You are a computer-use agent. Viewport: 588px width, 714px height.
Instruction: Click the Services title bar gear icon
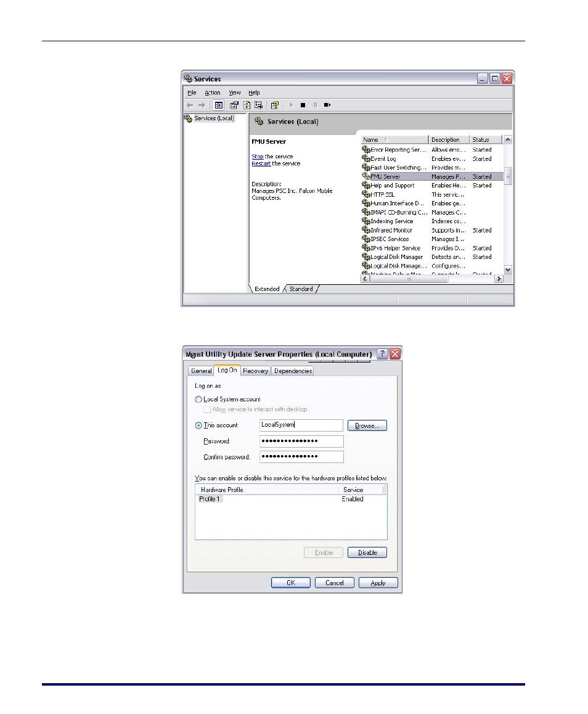click(x=188, y=78)
